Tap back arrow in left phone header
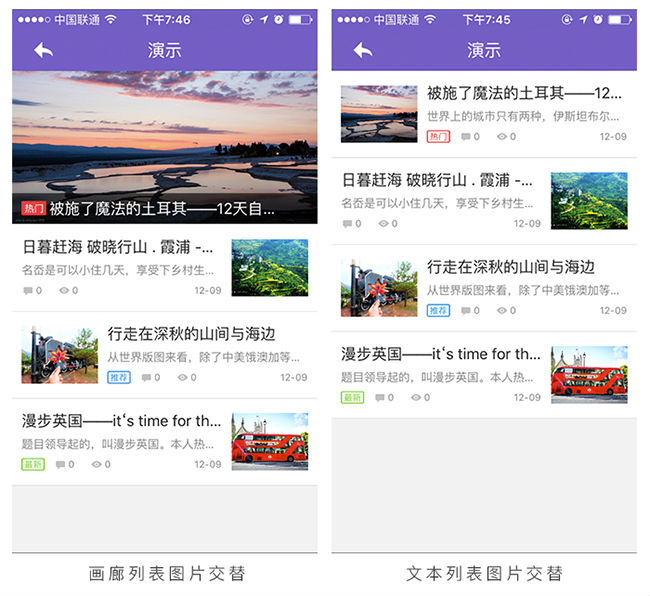650x596 pixels. click(43, 50)
